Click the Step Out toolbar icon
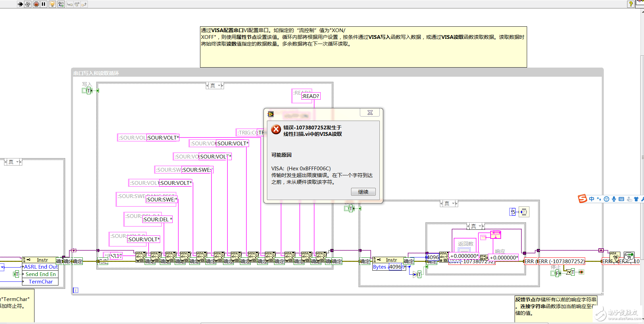644x324 pixels. pyautogui.click(x=84, y=4)
